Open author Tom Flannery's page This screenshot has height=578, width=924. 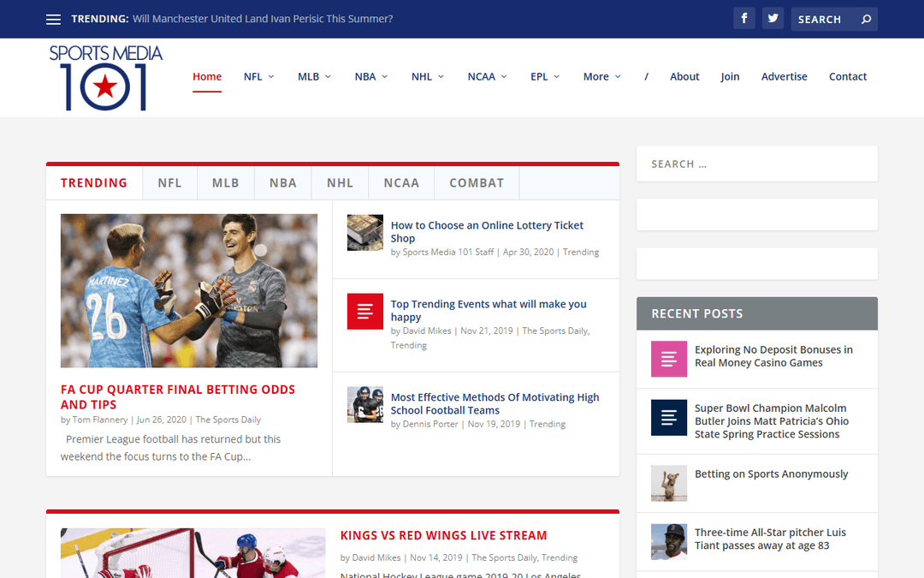coord(100,420)
